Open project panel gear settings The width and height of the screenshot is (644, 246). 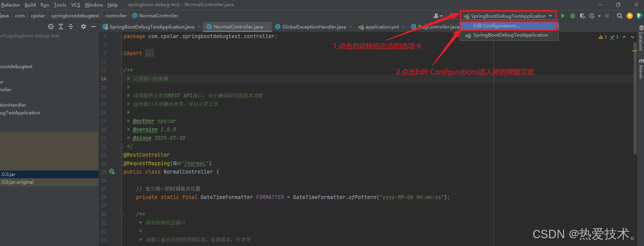click(84, 27)
